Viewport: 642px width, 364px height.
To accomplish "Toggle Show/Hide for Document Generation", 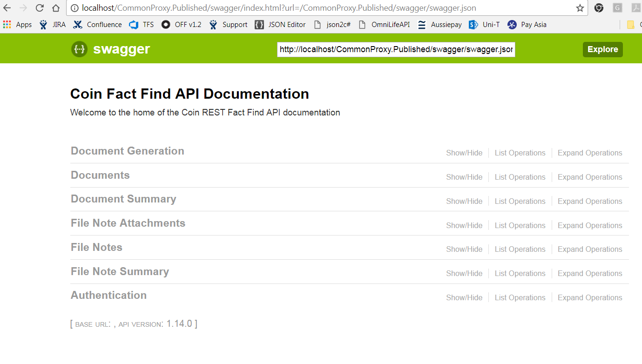I will pos(464,153).
